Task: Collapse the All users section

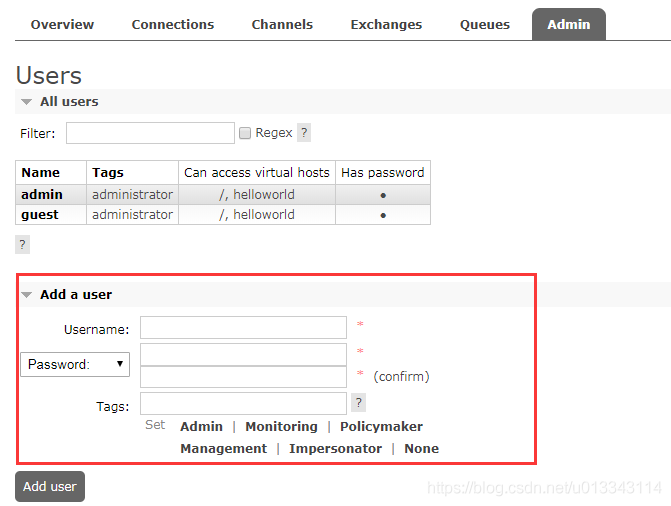Action: [60, 102]
